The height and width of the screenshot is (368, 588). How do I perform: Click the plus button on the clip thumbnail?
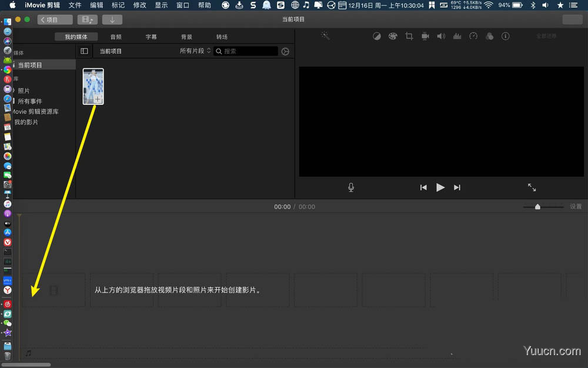[98, 99]
